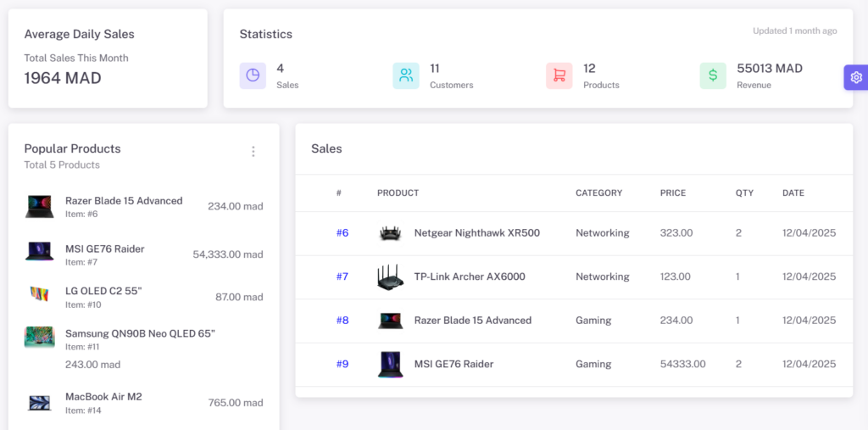The height and width of the screenshot is (430, 868).
Task: Click the LG OLED C2 55" thumbnail
Action: point(39,293)
